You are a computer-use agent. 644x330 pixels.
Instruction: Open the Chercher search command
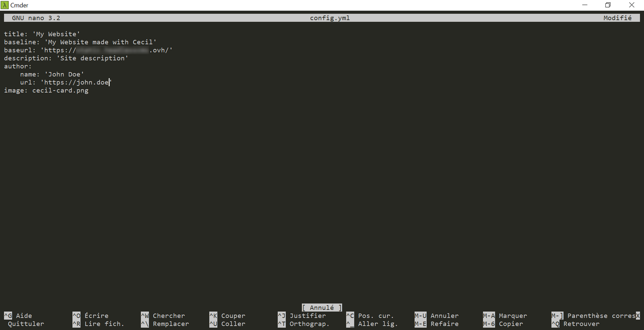[x=168, y=316]
